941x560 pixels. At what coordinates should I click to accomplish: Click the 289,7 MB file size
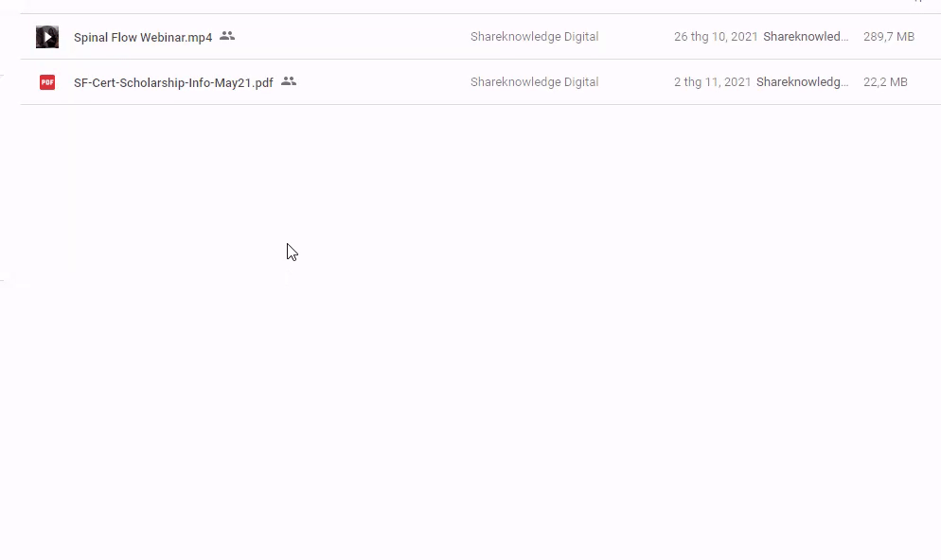pyautogui.click(x=888, y=37)
